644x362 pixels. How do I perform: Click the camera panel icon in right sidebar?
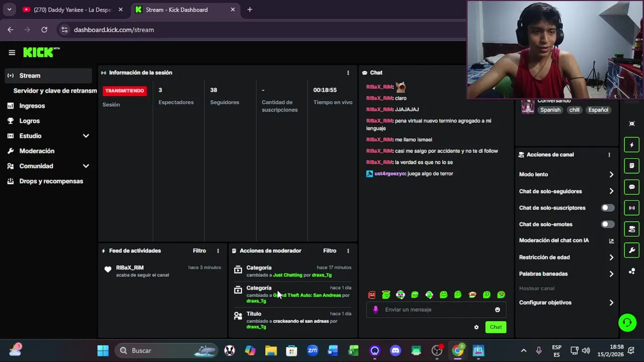click(632, 229)
